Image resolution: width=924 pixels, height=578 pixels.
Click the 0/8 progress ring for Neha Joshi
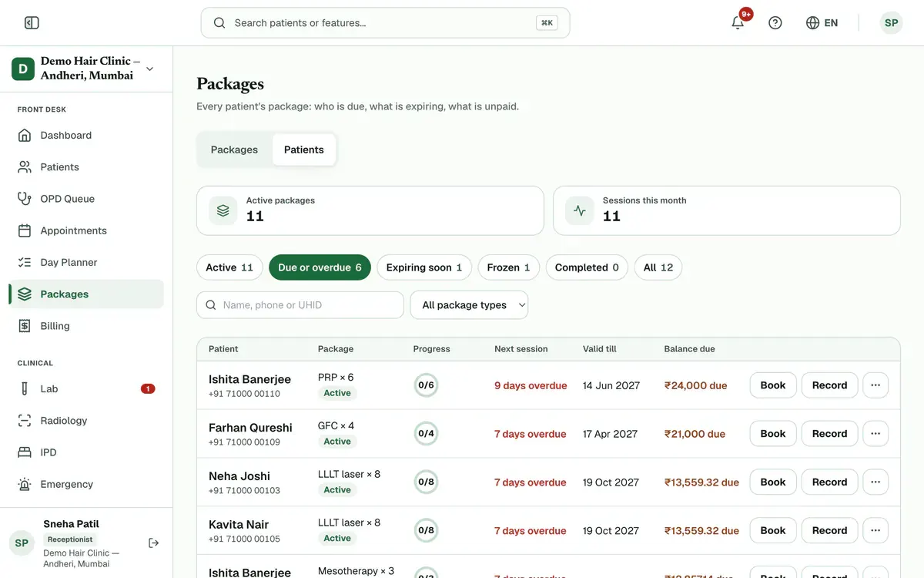[426, 482]
